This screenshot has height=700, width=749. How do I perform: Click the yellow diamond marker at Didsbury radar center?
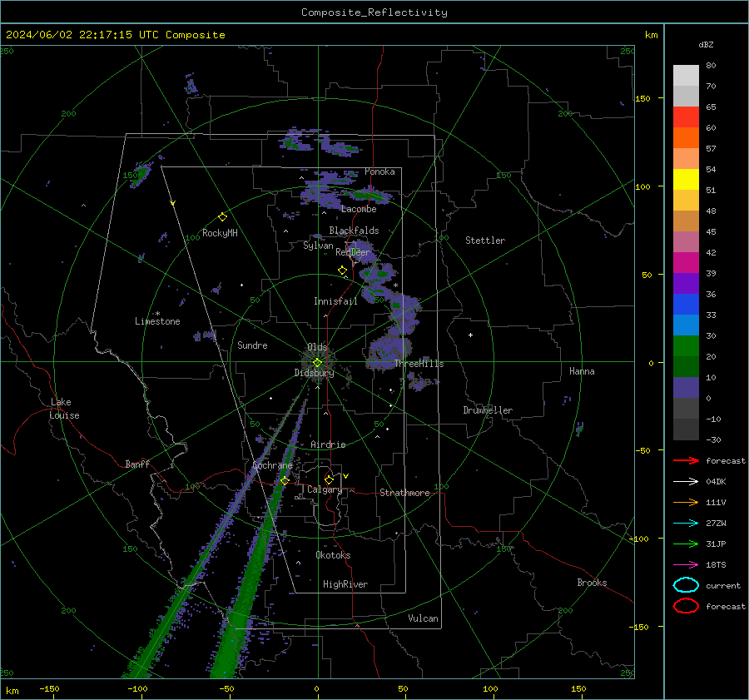[317, 363]
